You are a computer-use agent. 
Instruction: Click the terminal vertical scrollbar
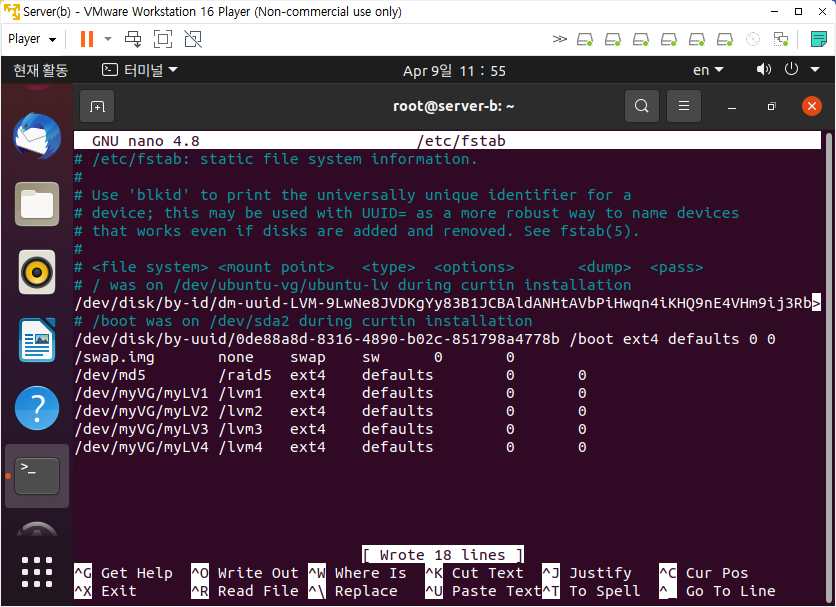(x=828, y=368)
